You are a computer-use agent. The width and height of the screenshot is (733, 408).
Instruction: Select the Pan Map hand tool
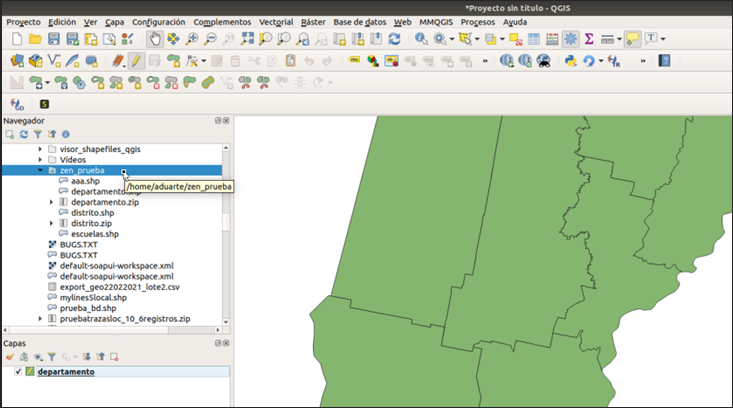pos(155,39)
